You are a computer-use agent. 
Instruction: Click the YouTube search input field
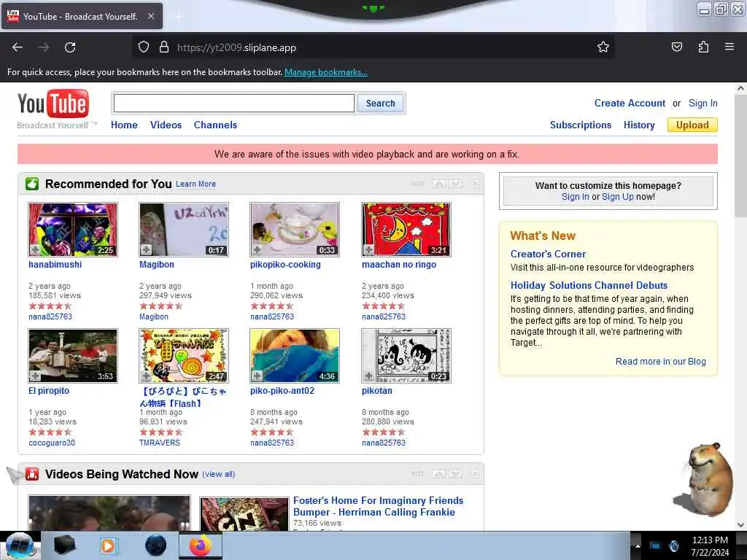coord(234,103)
